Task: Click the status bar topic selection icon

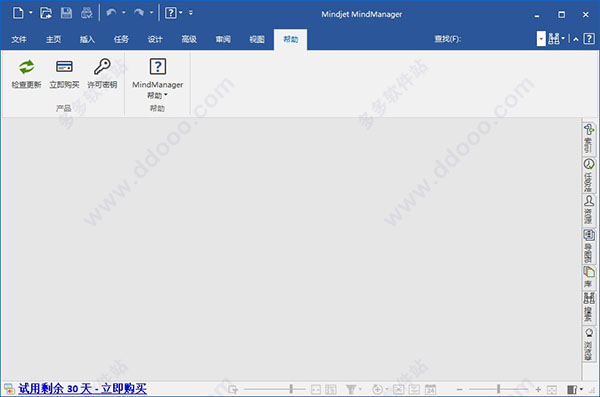Action: pos(233,390)
